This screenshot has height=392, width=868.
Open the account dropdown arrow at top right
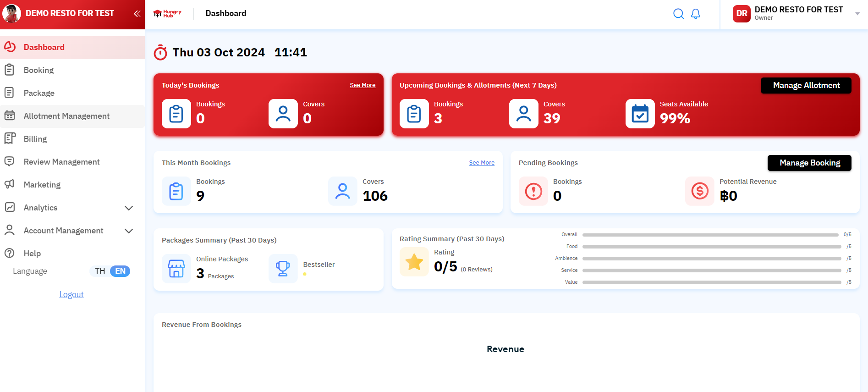coord(857,14)
